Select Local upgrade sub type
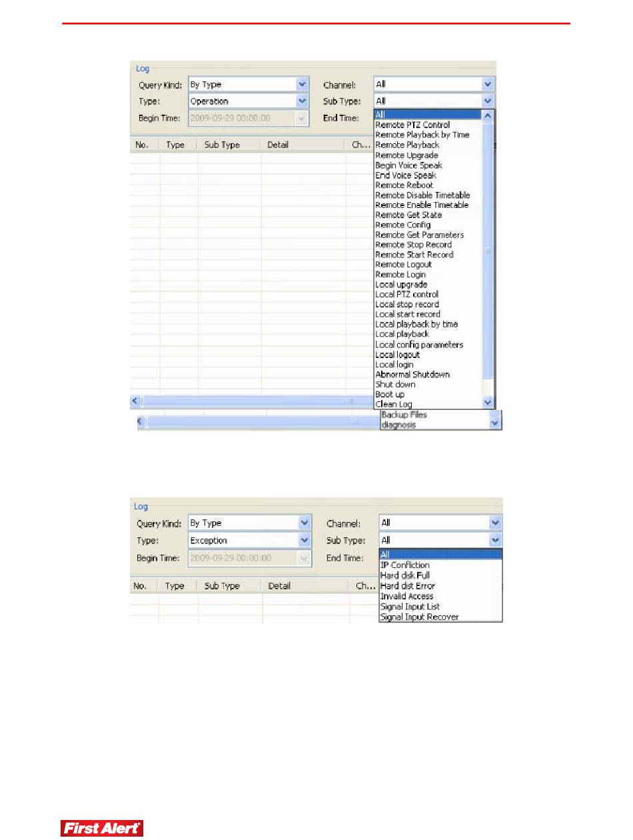 click(x=401, y=285)
